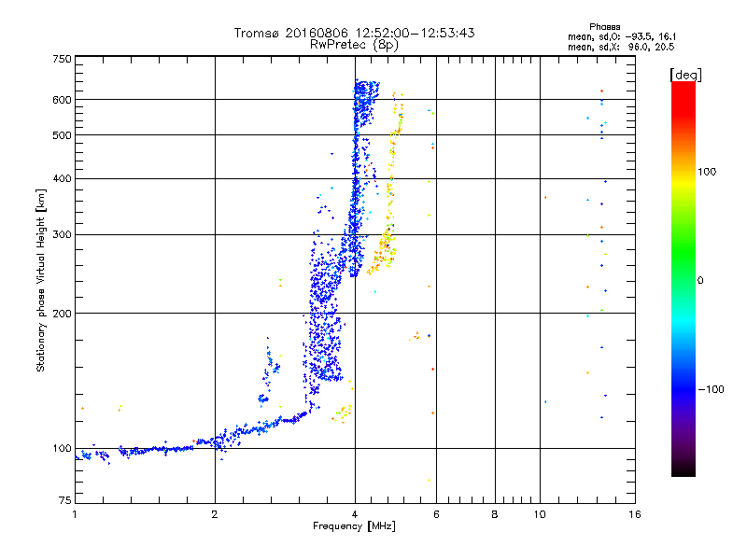This screenshot has height=560, width=747.
Task: Click the y-axis tick label "200"
Action: 62,314
